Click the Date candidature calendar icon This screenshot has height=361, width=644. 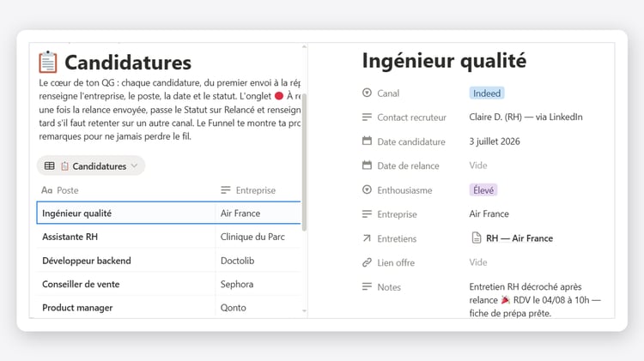coord(367,141)
